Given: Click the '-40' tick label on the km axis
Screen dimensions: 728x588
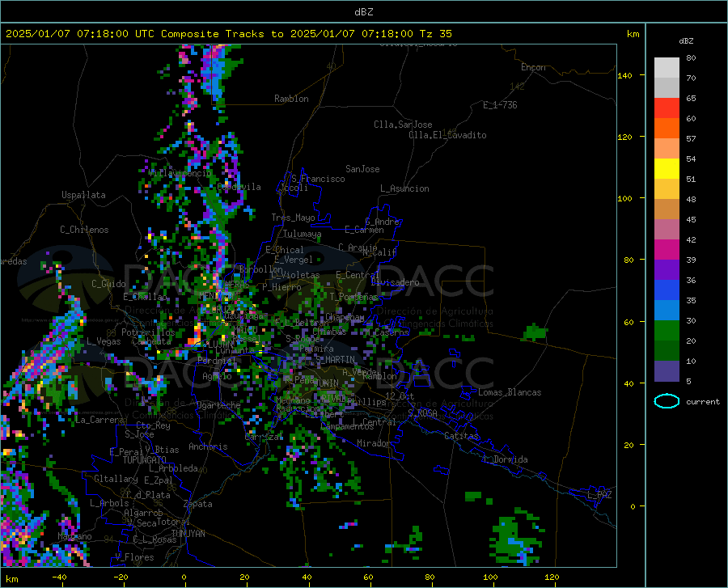Looking at the screenshot, I should pos(59,577).
